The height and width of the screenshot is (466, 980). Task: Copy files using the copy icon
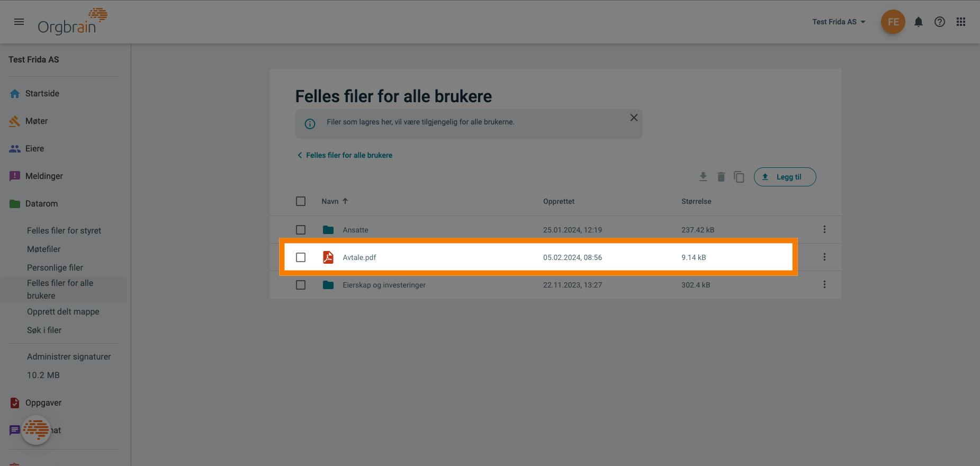click(x=739, y=177)
